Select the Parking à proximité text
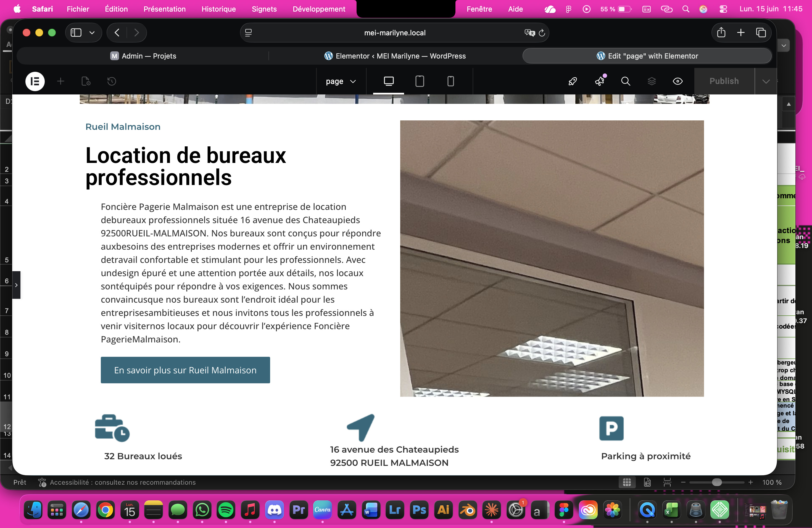812x528 pixels. point(645,456)
